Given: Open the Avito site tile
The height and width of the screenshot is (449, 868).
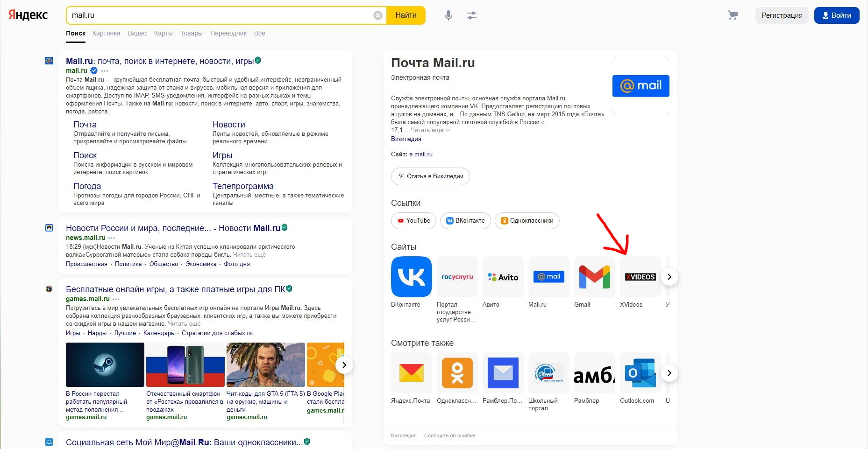Looking at the screenshot, I should pyautogui.click(x=503, y=277).
